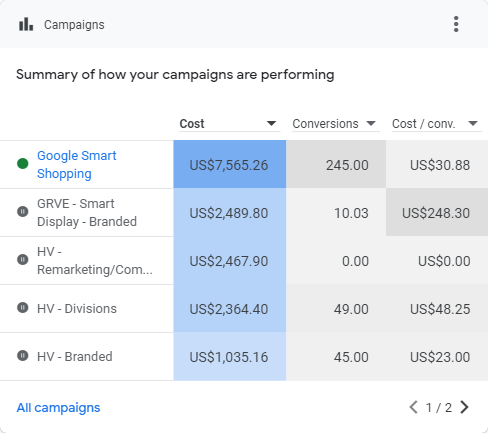The height and width of the screenshot is (433, 488).
Task: Click paused icon for GRVE Smart Display
Action: [23, 211]
